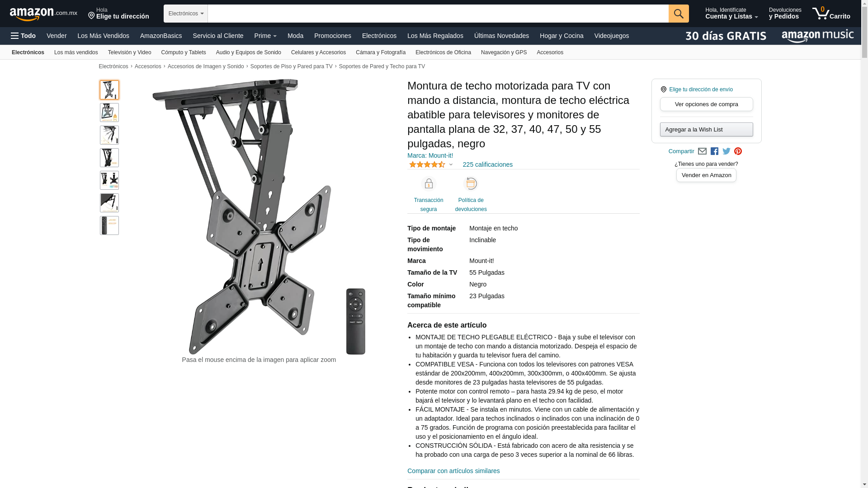Expand the star rating breakdown chevron

coord(451,164)
